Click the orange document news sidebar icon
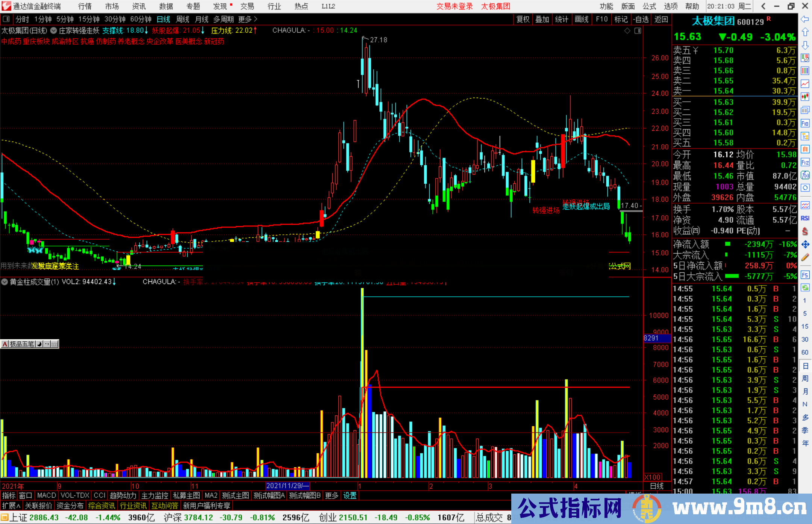 click(x=805, y=149)
